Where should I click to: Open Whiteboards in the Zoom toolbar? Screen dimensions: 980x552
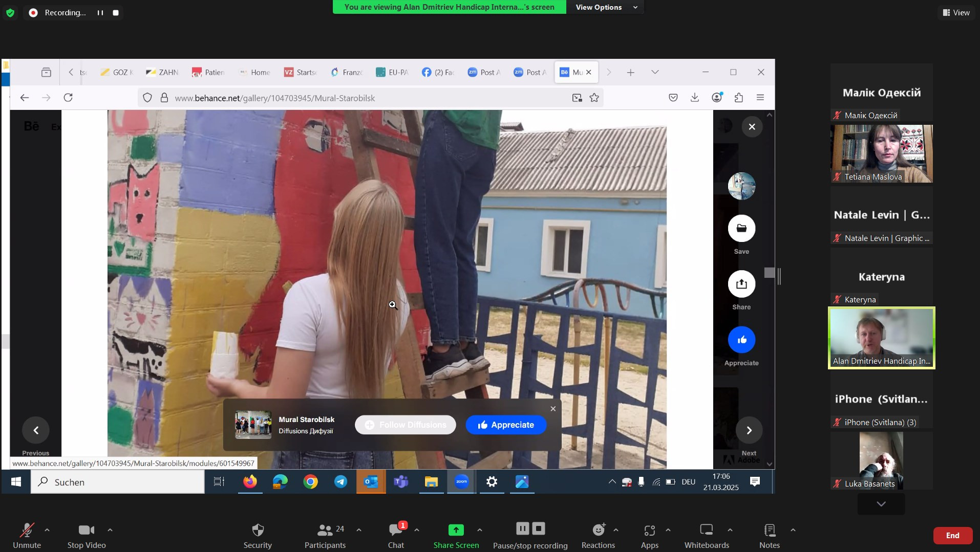click(x=706, y=530)
